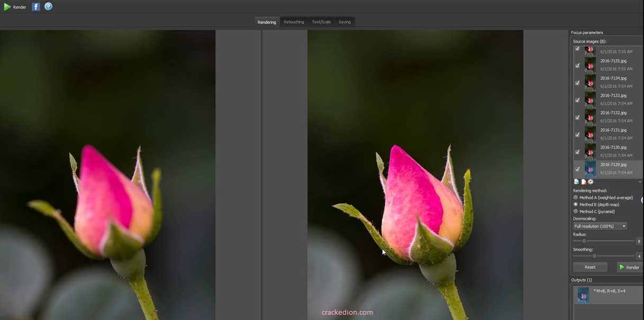Click the add source images icon
The image size is (644, 320).
coord(577,181)
